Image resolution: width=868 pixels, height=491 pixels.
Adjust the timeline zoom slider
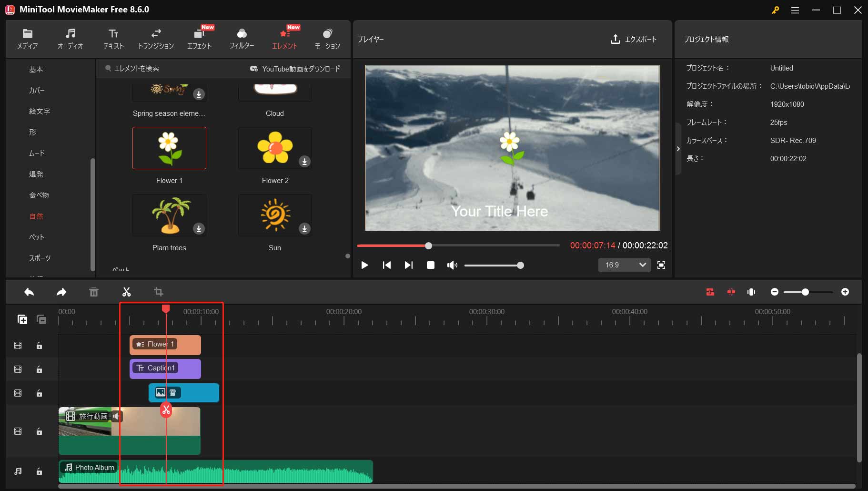coord(806,292)
